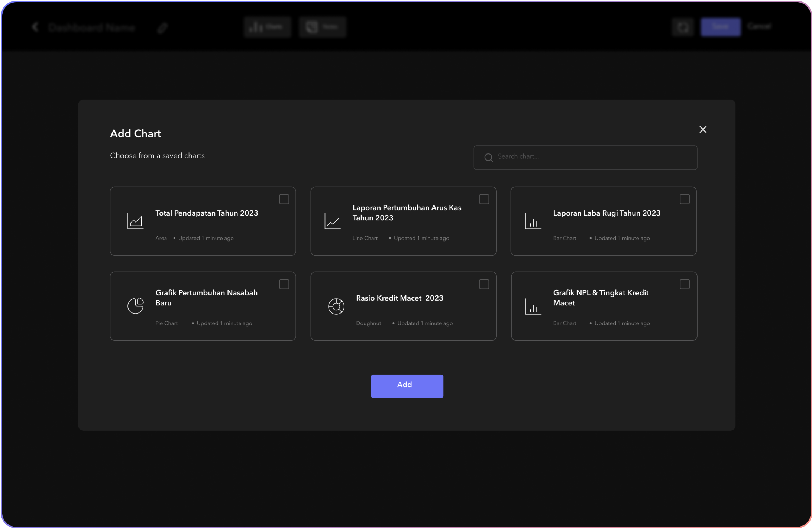Click the bar chart icon for Grafik NPL
812x528 pixels.
(533, 306)
